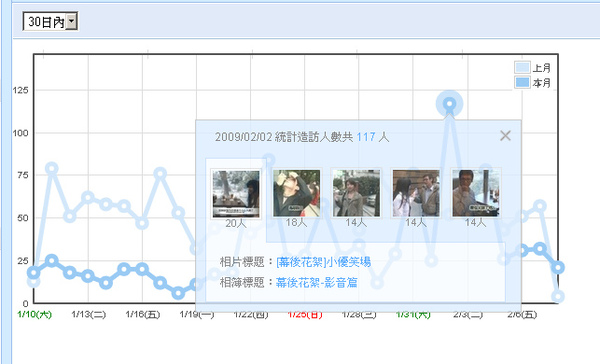The image size is (600, 364).
Task: Click the highlighted 117 peak data point
Action: click(450, 104)
